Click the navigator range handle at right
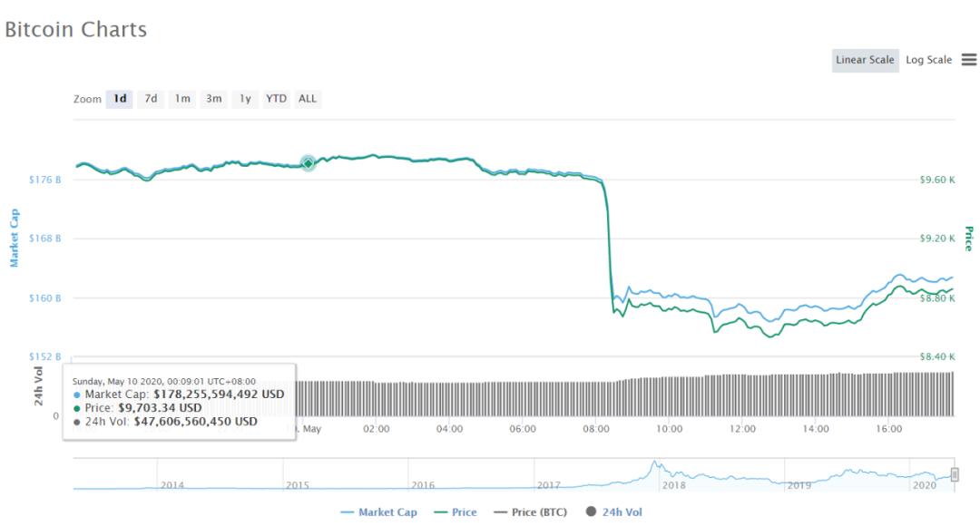980x526 pixels. (x=955, y=474)
